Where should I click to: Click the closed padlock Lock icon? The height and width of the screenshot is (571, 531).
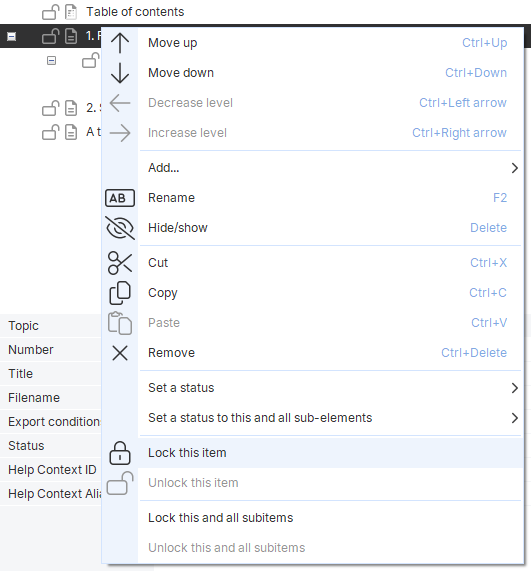[120, 453]
